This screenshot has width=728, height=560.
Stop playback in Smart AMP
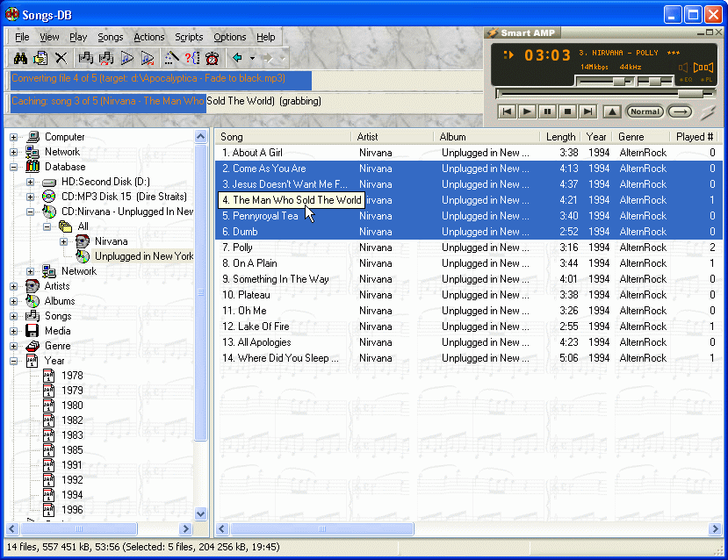pyautogui.click(x=567, y=111)
